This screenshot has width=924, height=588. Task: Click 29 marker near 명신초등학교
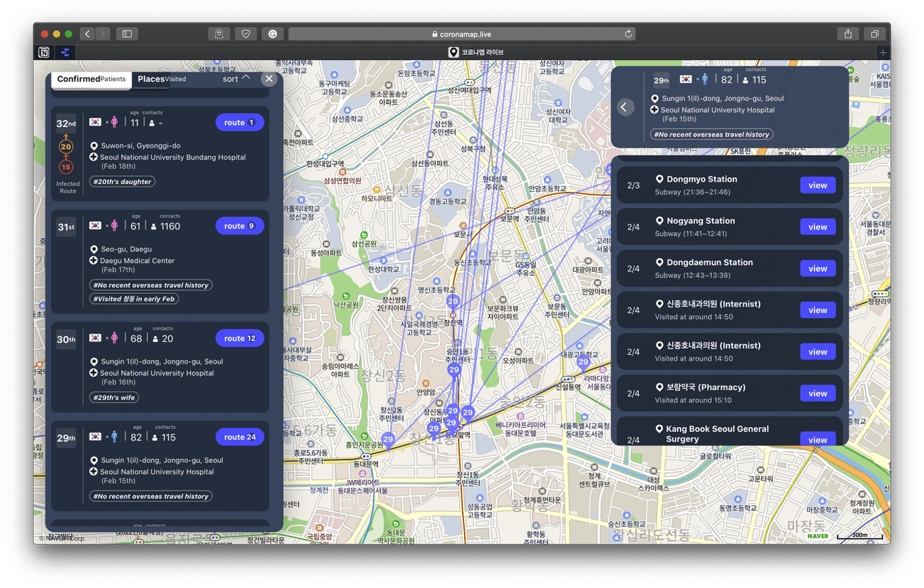click(453, 302)
